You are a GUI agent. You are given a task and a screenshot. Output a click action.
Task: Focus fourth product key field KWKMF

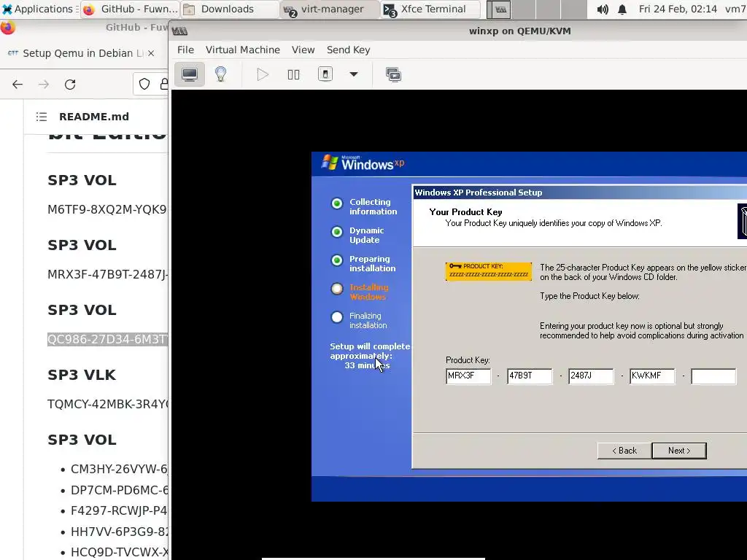(x=652, y=376)
